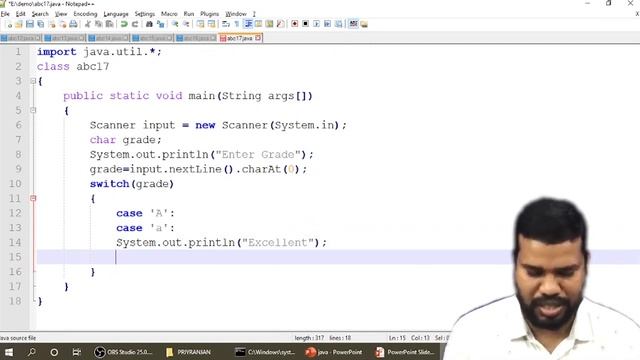This screenshot has height=360, width=640.
Task: Save the current file via toolbar
Action: point(30,24)
